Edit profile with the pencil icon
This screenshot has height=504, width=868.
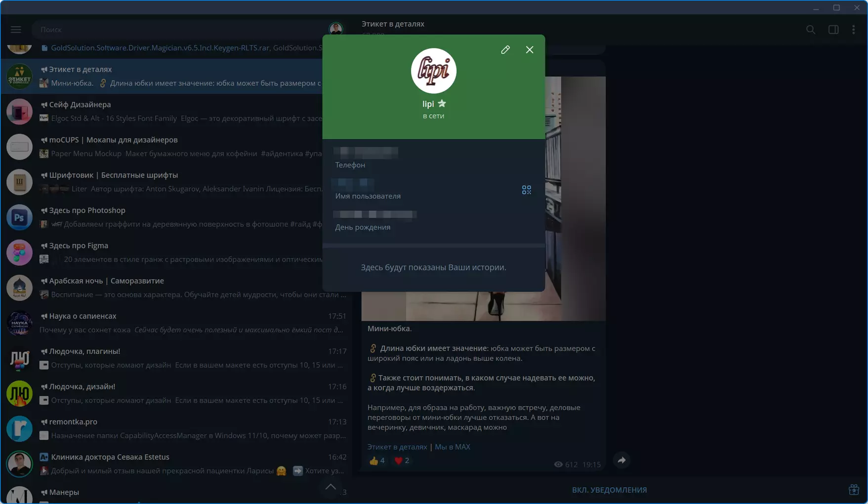pyautogui.click(x=505, y=49)
